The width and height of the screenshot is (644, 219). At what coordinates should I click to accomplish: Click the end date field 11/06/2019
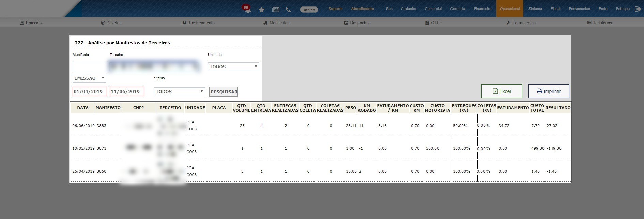pos(127,91)
